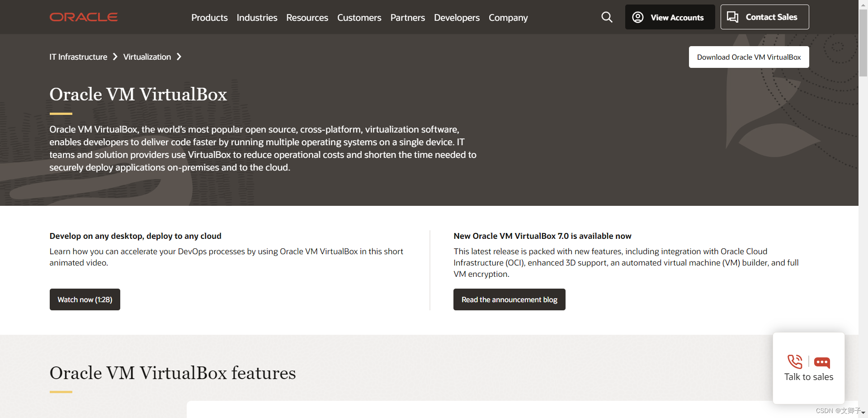This screenshot has width=868, height=418.
Task: Open the Industries menu
Action: tap(257, 18)
